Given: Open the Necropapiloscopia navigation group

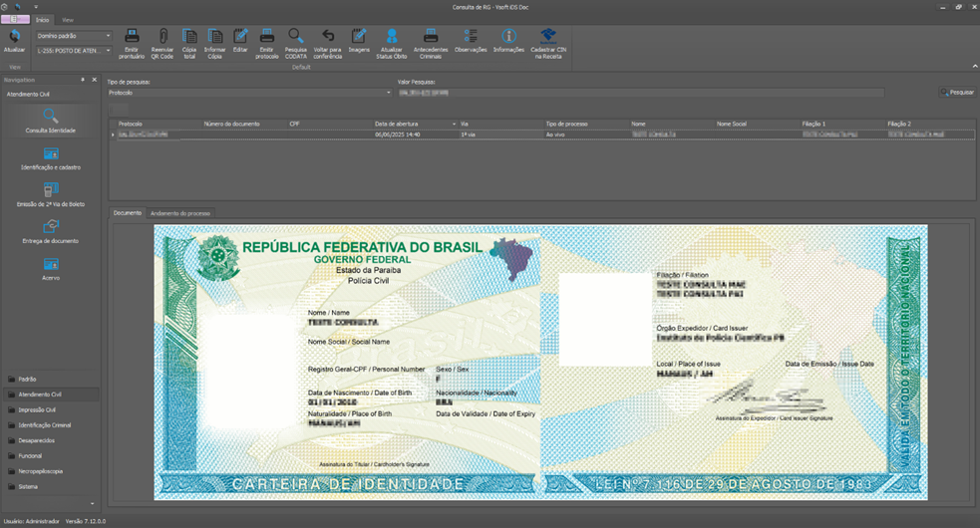Looking at the screenshot, I should coord(51,471).
